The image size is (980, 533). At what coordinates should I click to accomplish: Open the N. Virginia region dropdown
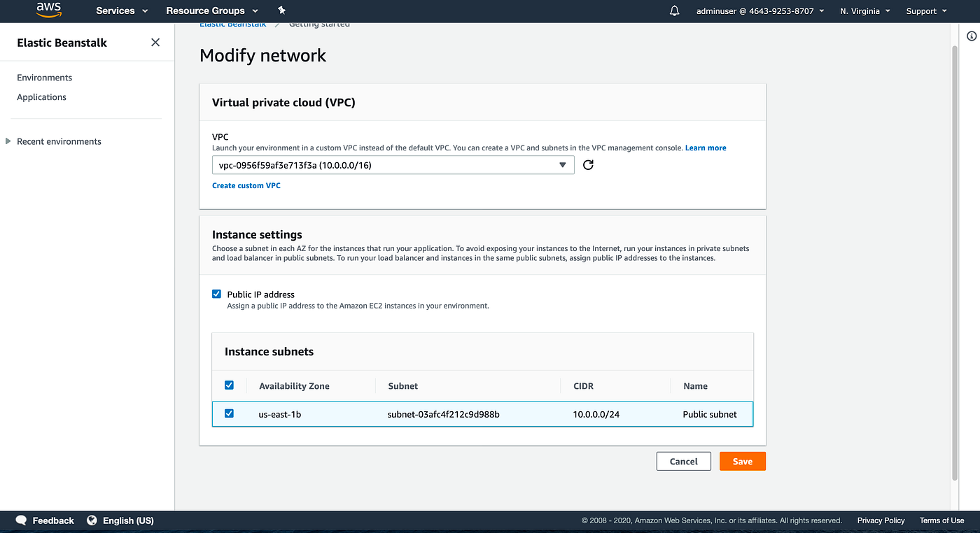click(865, 11)
